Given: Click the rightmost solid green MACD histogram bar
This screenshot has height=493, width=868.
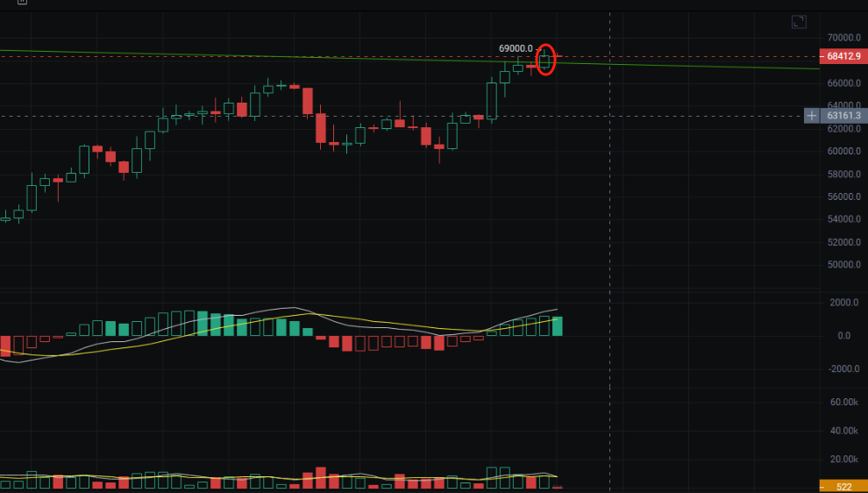Looking at the screenshot, I should click(558, 326).
